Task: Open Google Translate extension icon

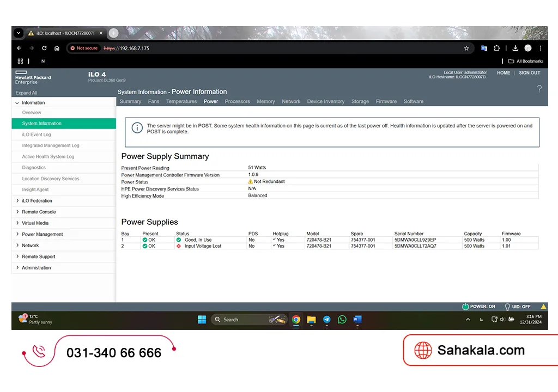Action: click(484, 48)
